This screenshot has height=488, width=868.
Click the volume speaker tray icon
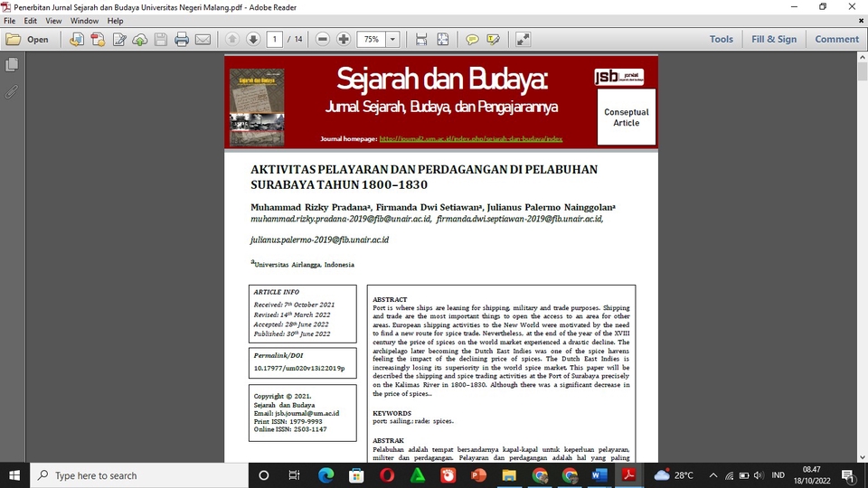click(759, 475)
